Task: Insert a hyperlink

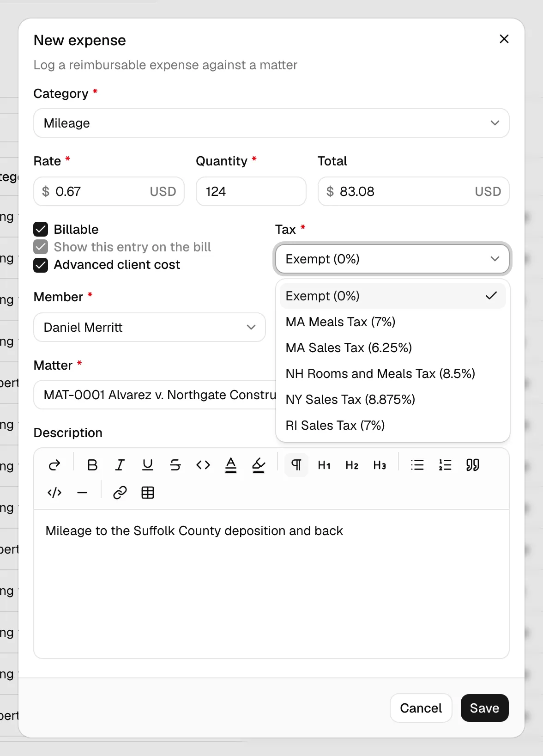Action: pos(120,493)
